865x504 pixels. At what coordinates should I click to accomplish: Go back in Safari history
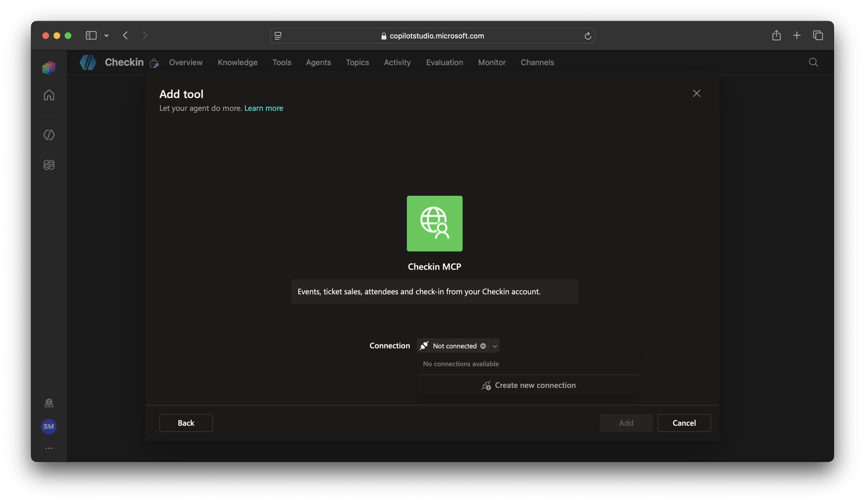[125, 35]
